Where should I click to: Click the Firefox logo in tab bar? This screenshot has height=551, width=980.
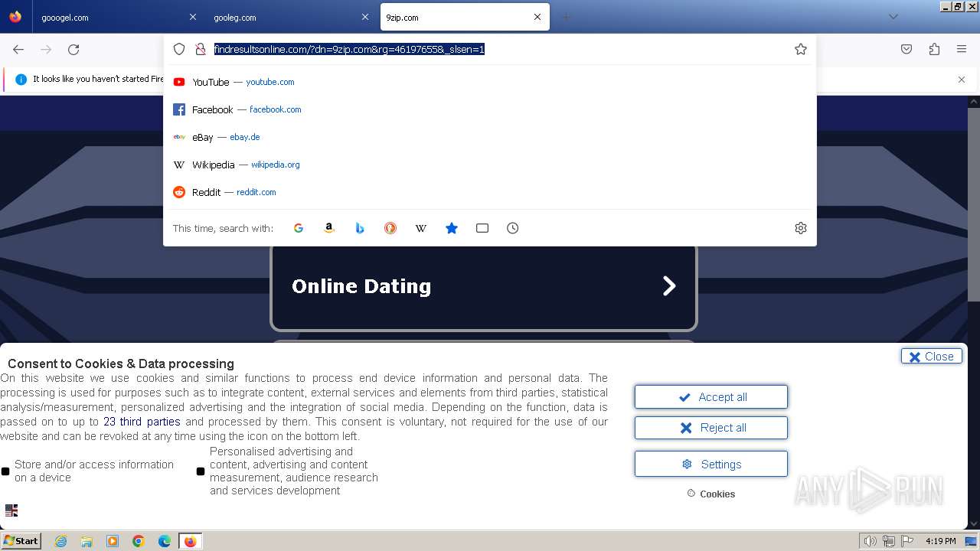[15, 17]
